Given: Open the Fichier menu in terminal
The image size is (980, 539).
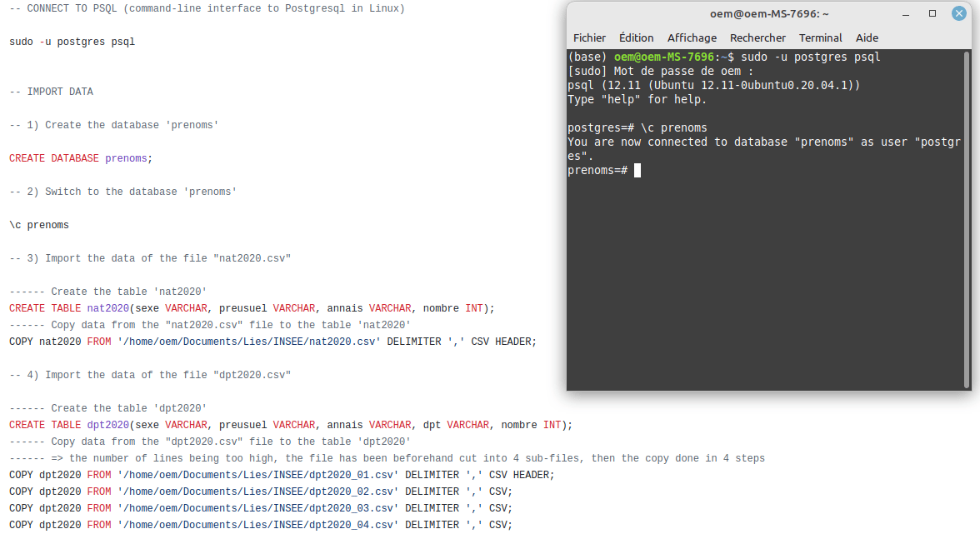Looking at the screenshot, I should point(589,37).
